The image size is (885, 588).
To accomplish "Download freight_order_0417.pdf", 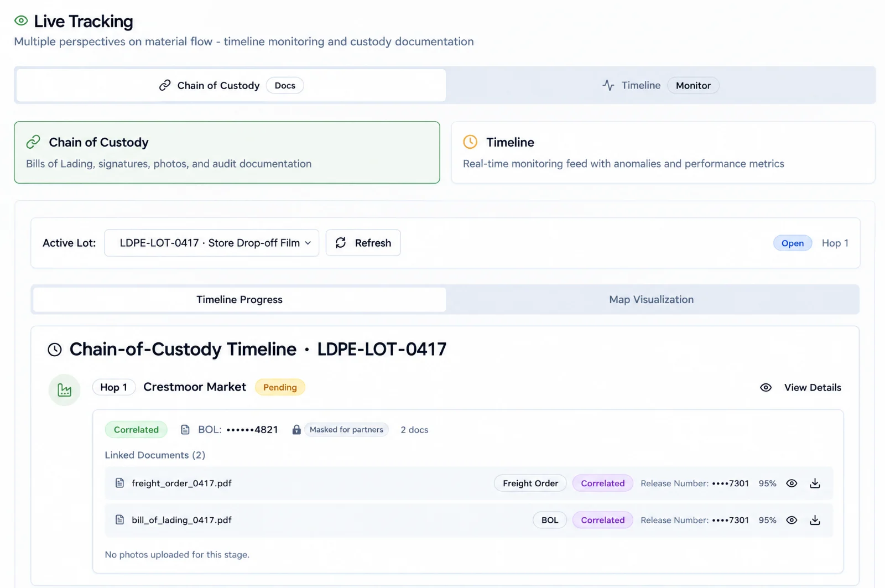I will (815, 483).
